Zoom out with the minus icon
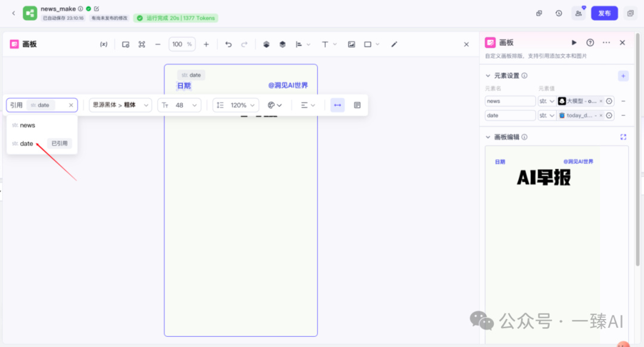This screenshot has width=644, height=347. coord(157,44)
